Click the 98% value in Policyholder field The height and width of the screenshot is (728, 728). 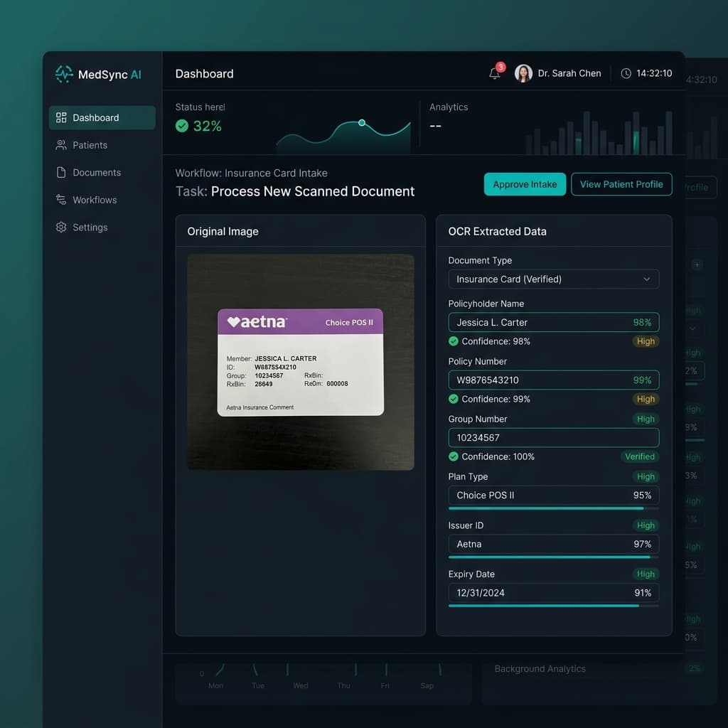click(x=642, y=322)
